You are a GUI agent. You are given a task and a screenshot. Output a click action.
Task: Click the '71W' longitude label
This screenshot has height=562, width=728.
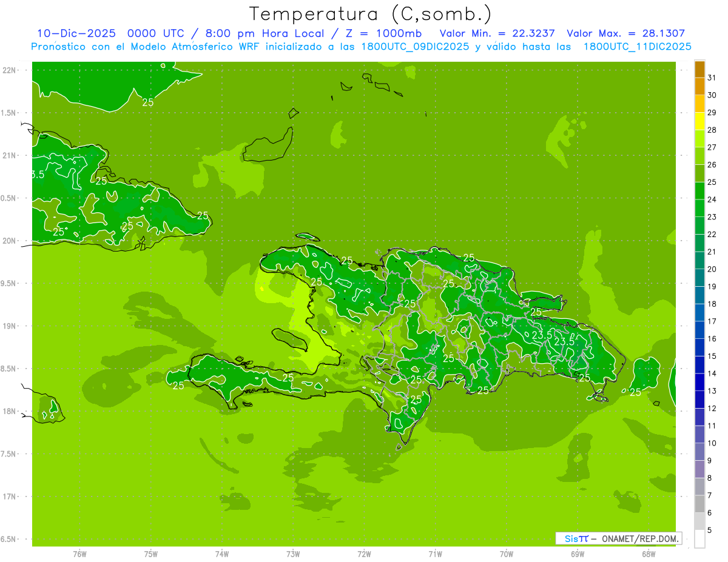[435, 554]
